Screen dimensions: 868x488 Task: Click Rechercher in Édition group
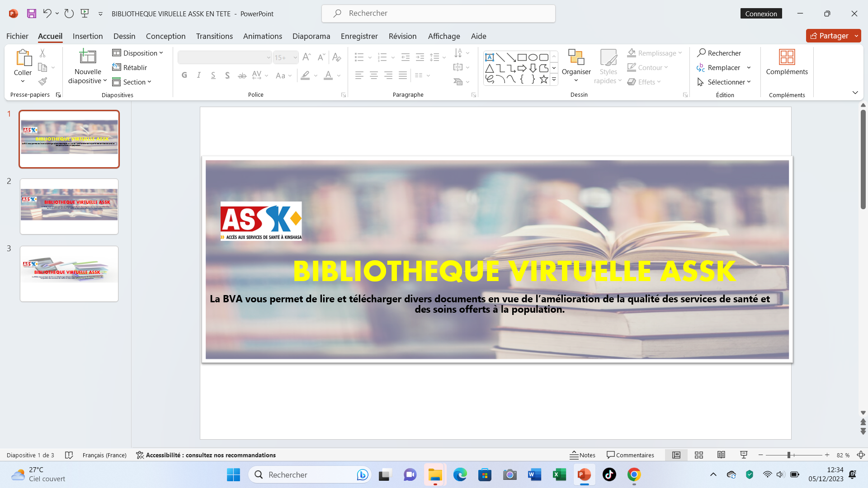coord(719,53)
